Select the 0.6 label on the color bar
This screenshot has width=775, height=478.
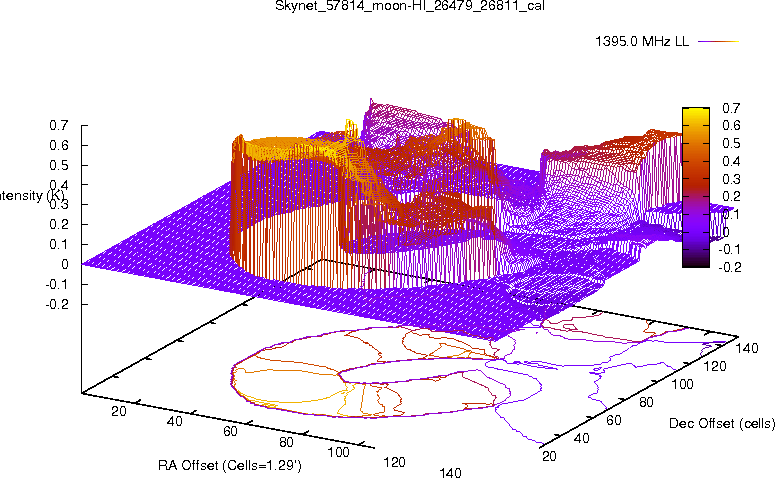(731, 126)
